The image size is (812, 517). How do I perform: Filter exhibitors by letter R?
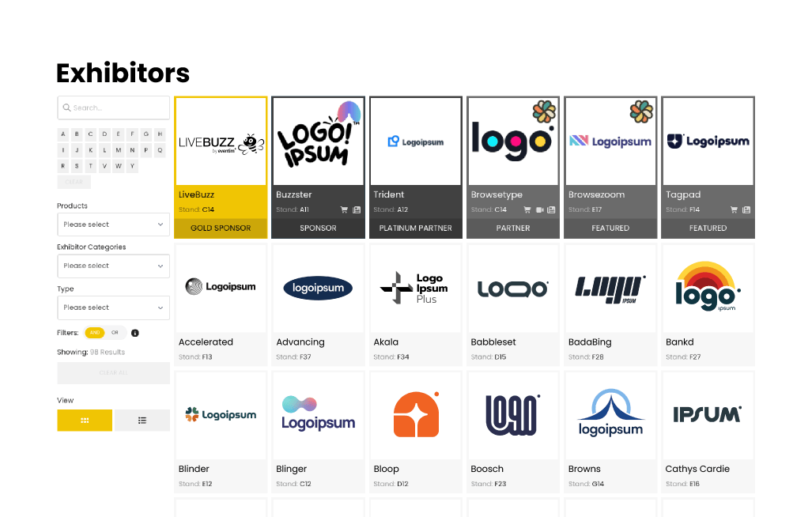(63, 166)
